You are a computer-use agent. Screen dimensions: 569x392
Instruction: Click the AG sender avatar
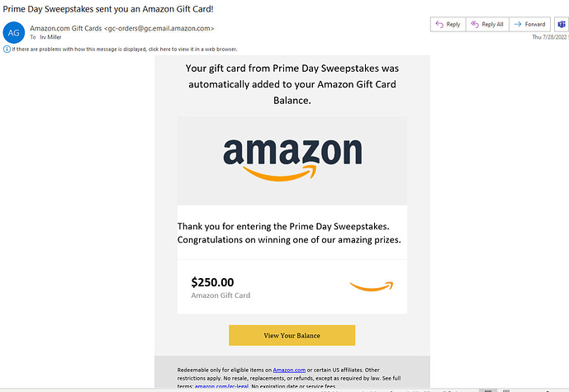pyautogui.click(x=14, y=32)
